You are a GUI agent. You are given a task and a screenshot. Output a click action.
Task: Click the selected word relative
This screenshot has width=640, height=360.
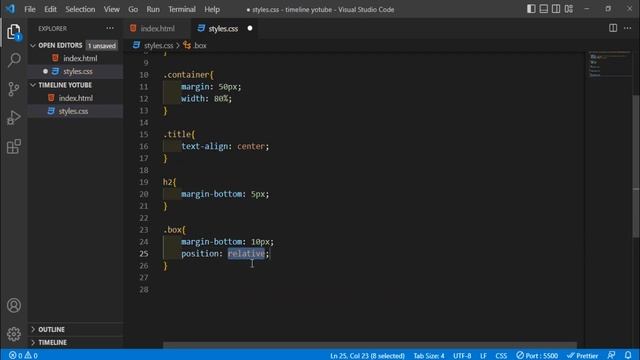(x=246, y=253)
